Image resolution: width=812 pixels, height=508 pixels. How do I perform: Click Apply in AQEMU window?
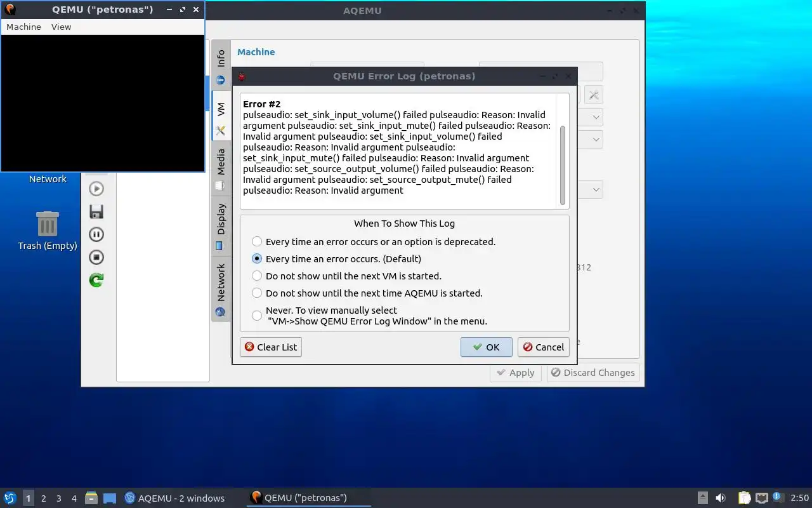tap(516, 373)
